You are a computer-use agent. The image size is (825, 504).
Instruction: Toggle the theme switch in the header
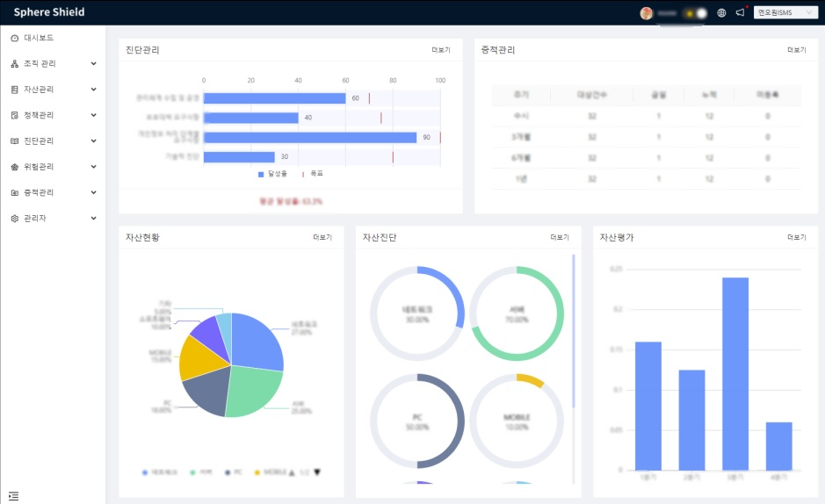tap(696, 13)
